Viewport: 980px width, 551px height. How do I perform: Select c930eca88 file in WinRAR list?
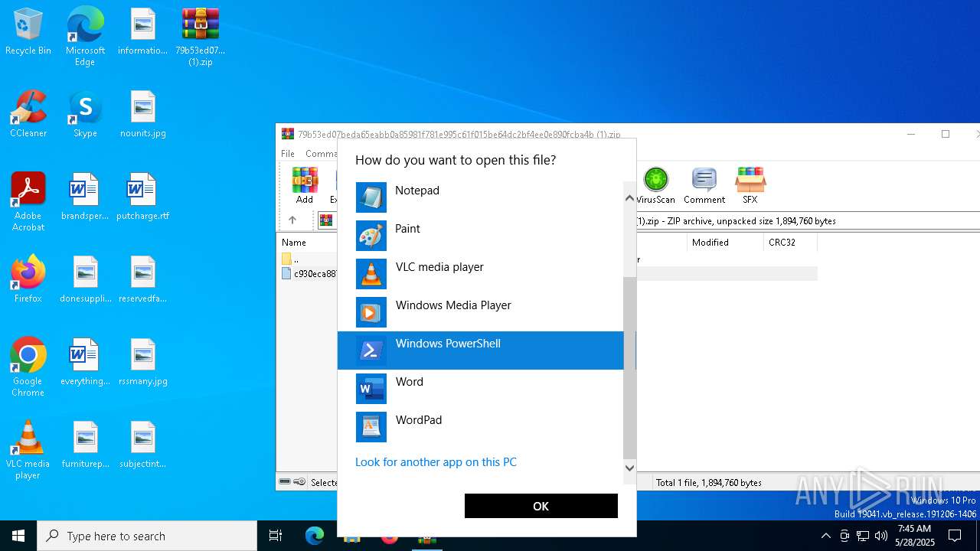coord(309,273)
